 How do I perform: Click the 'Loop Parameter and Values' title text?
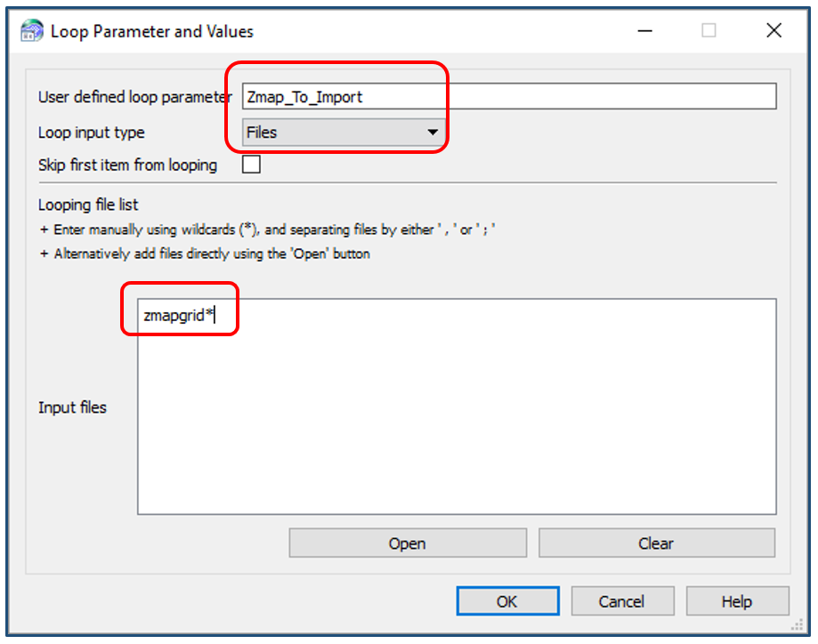(152, 31)
